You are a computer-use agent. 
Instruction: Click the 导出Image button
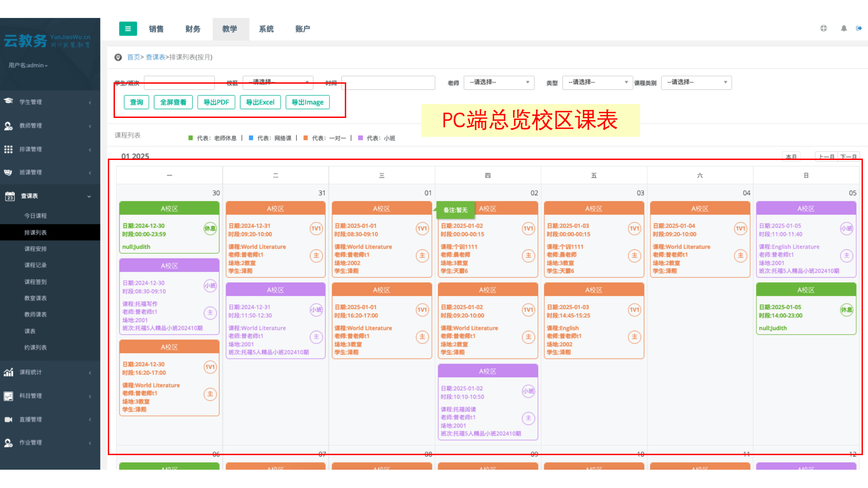pos(308,102)
